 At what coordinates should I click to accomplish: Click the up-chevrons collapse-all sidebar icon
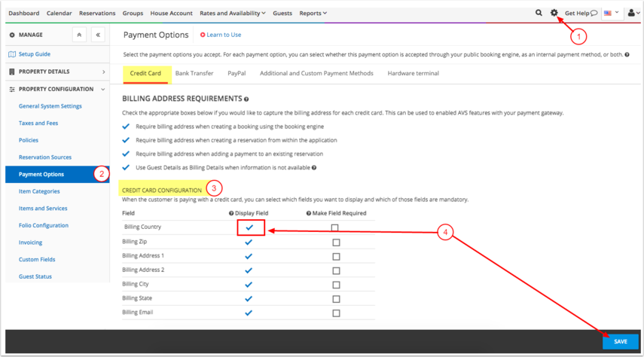coord(79,35)
